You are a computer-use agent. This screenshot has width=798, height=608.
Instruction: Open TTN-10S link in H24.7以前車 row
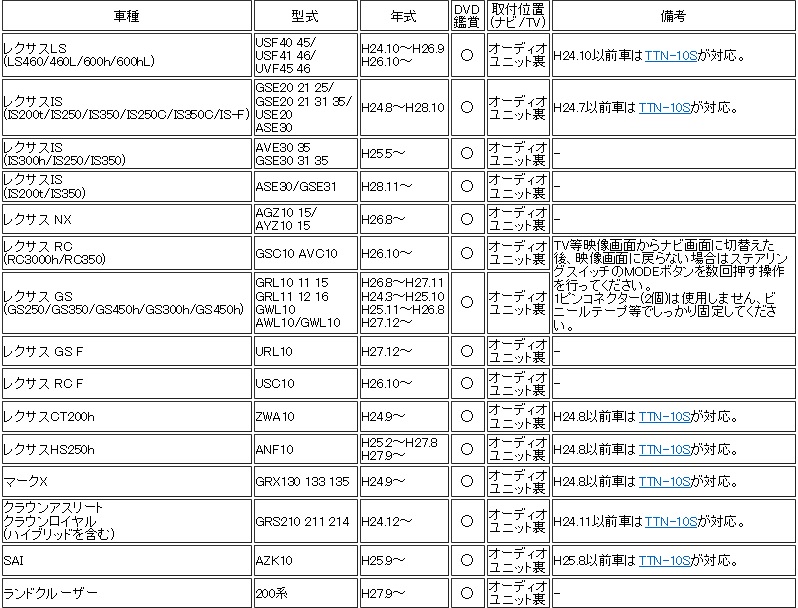[x=665, y=107]
